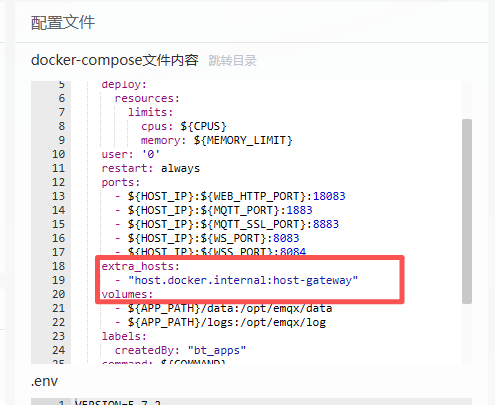Click the /opt/emqx/log volume line
The width and height of the screenshot is (495, 405).
pos(220,322)
